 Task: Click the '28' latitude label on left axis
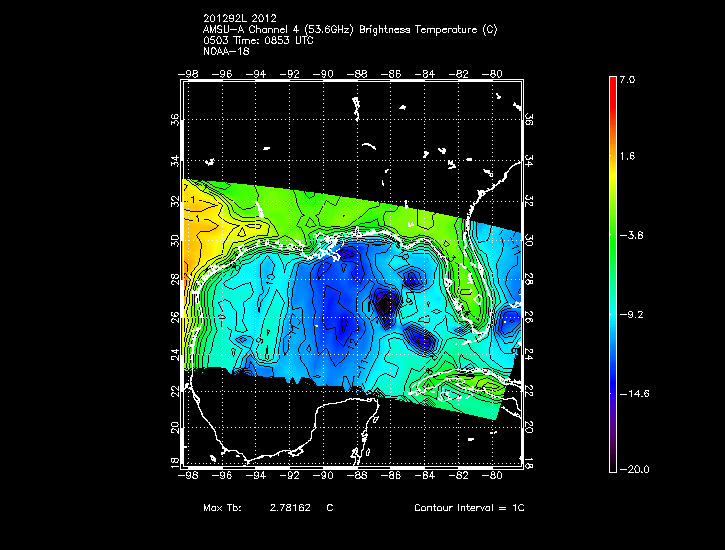[175, 279]
